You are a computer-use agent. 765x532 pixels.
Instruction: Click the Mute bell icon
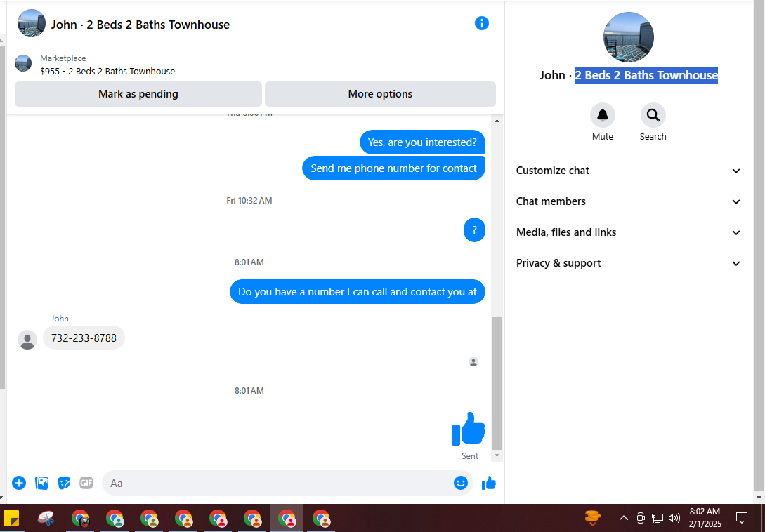[603, 115]
